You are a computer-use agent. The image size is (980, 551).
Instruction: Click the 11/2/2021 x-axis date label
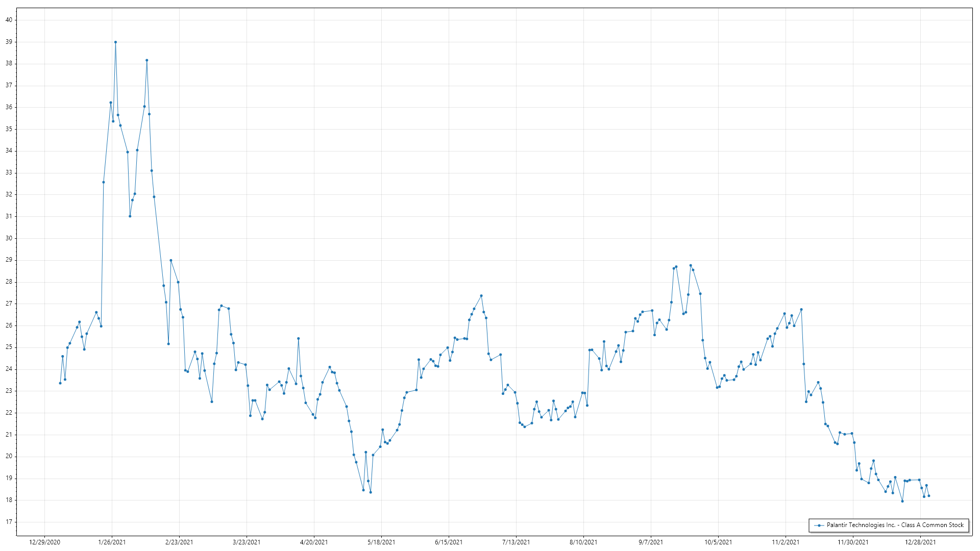tap(786, 542)
